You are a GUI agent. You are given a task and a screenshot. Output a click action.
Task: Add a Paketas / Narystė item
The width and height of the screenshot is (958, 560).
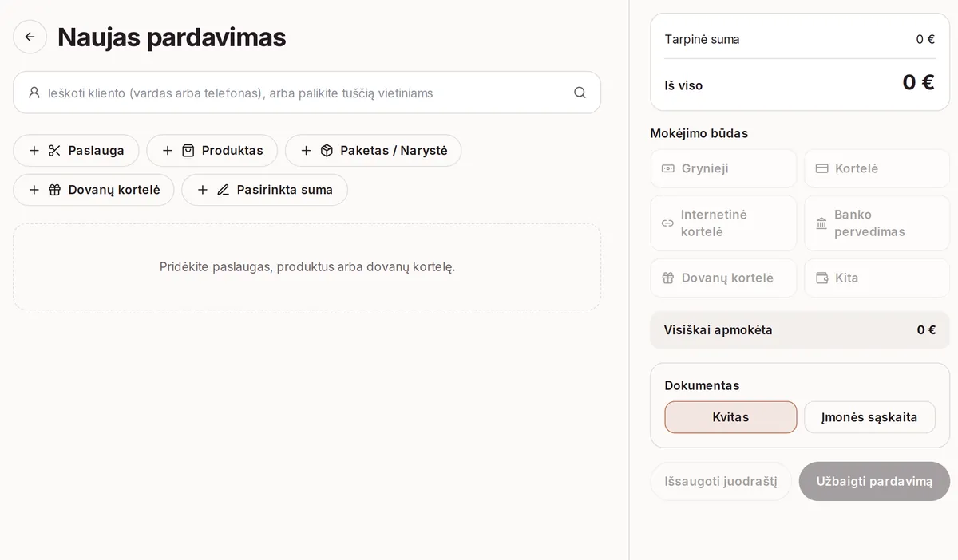pyautogui.click(x=373, y=151)
